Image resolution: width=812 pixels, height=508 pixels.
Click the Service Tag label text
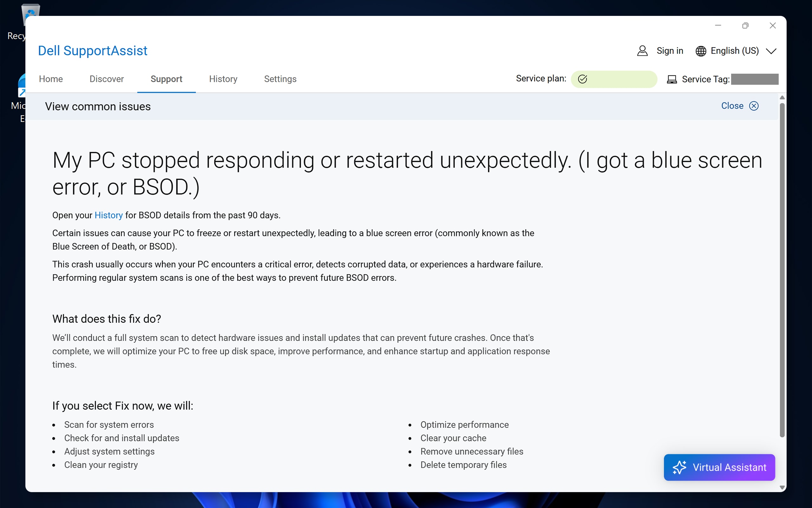click(706, 79)
